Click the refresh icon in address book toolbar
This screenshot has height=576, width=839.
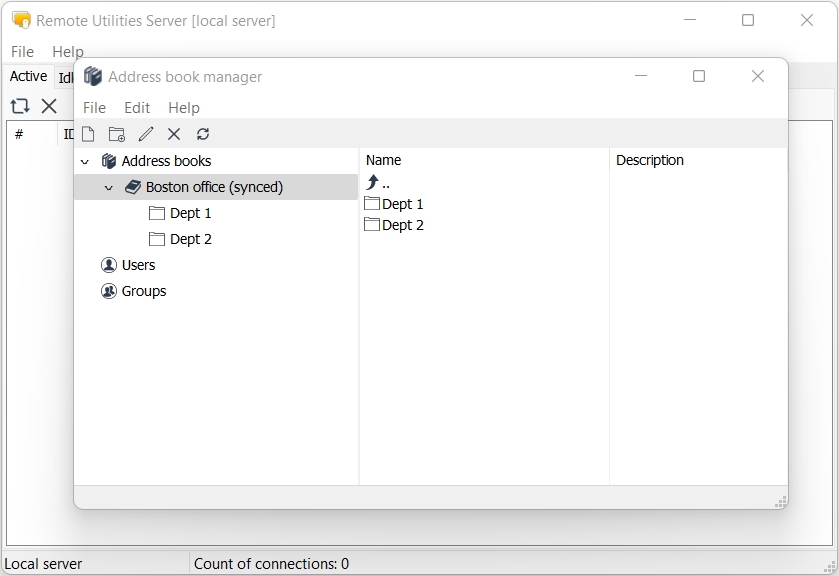pos(203,134)
